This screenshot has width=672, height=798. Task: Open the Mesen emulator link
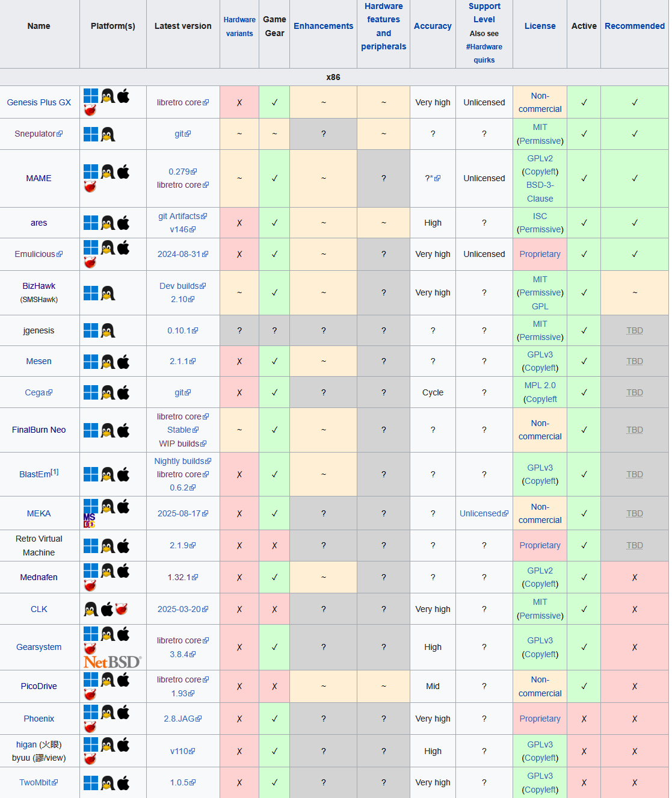point(39,361)
